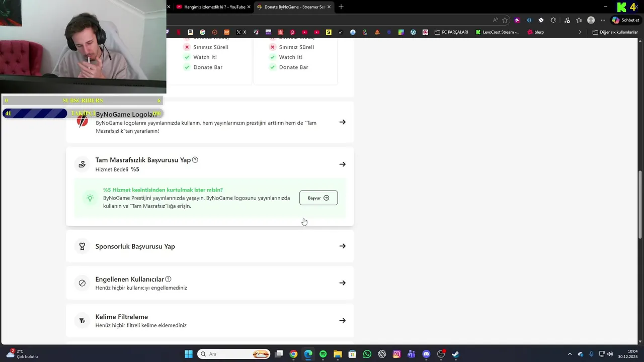Viewport: 644px width, 362px height.
Task: Open Task View from taskbar
Action: click(x=279, y=354)
